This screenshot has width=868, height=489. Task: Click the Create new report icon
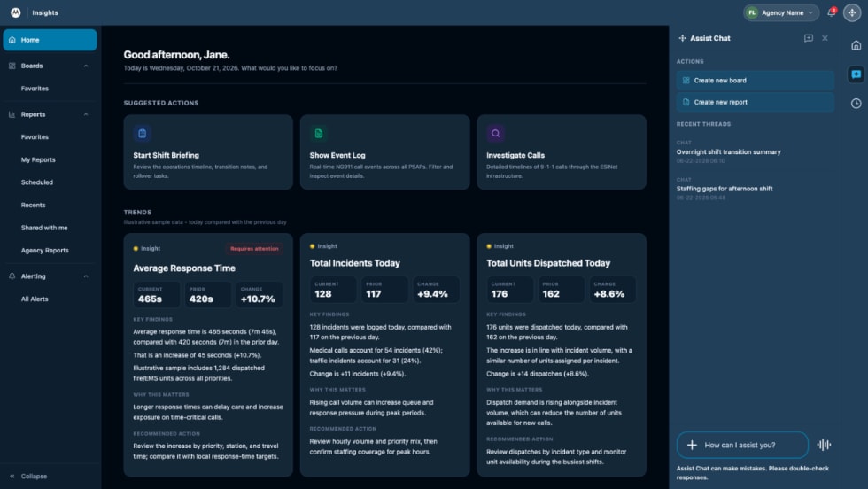tap(686, 102)
